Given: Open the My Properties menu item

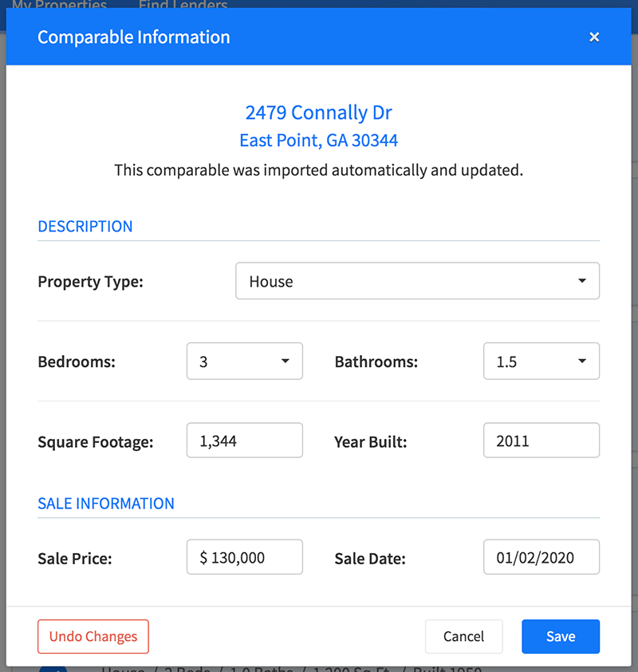Looking at the screenshot, I should point(59,6).
